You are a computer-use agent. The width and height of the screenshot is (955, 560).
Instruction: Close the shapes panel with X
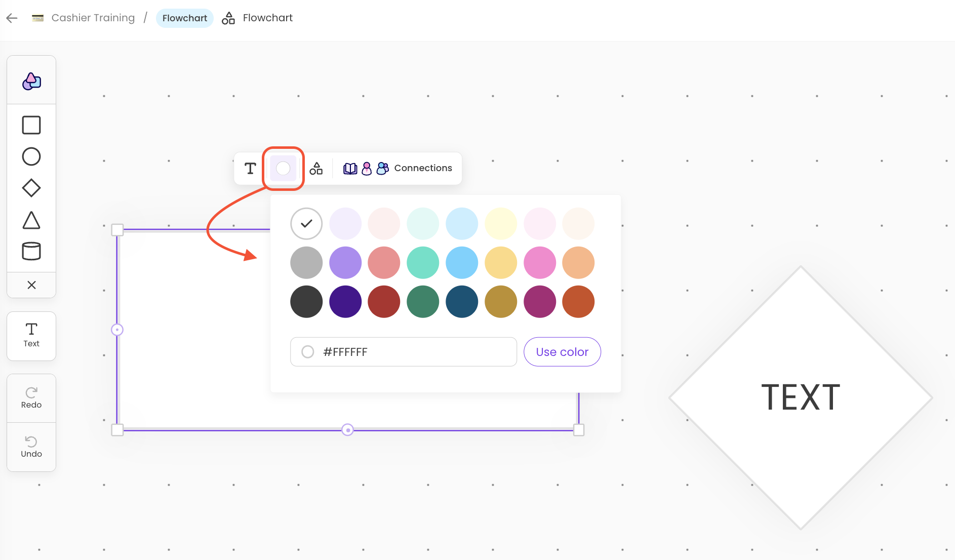pos(31,285)
